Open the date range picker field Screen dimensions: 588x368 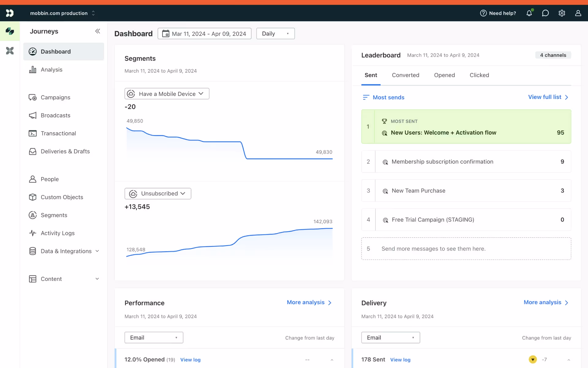click(x=204, y=34)
